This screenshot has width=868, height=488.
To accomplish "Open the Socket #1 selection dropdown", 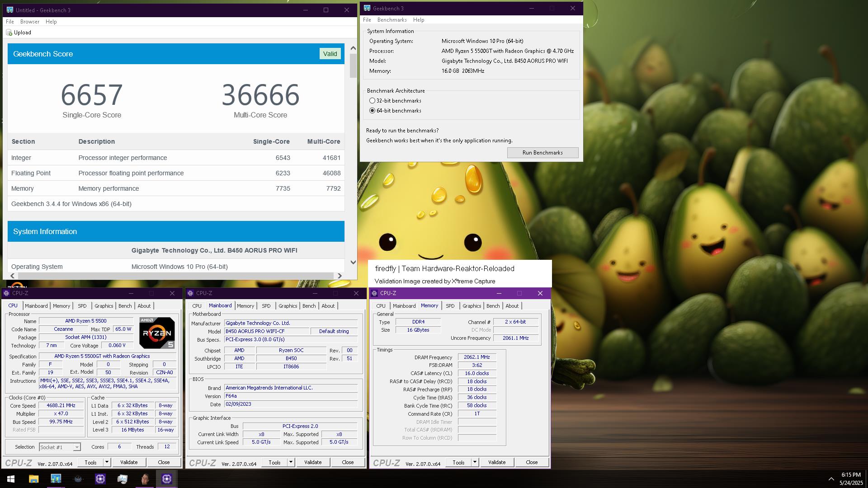I will click(x=60, y=447).
